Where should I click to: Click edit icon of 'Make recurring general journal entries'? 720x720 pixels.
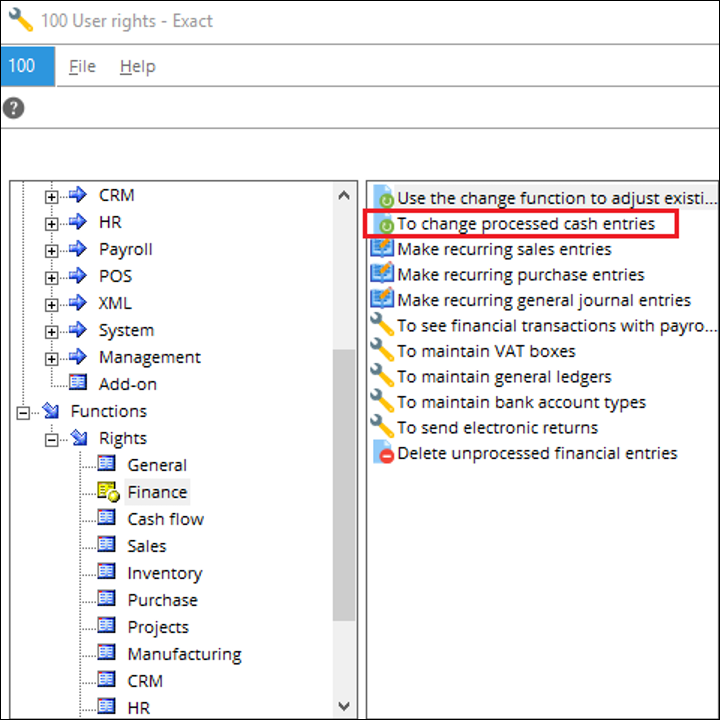click(382, 299)
